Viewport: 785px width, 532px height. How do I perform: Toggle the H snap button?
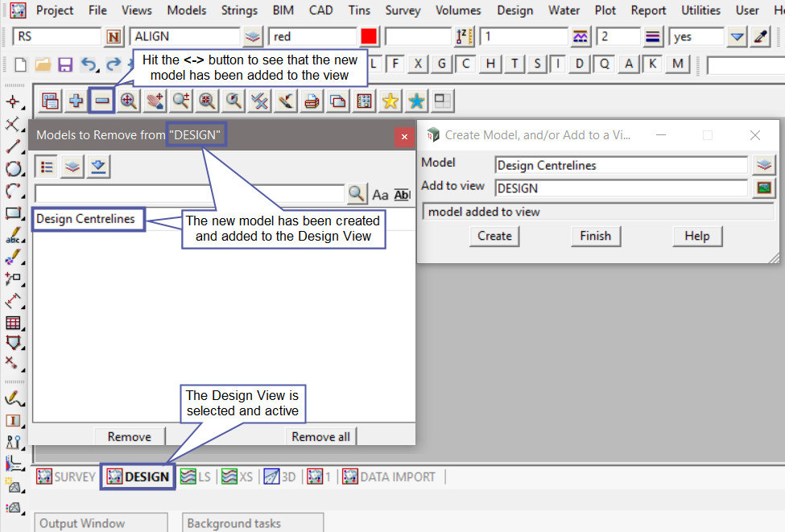pyautogui.click(x=490, y=64)
